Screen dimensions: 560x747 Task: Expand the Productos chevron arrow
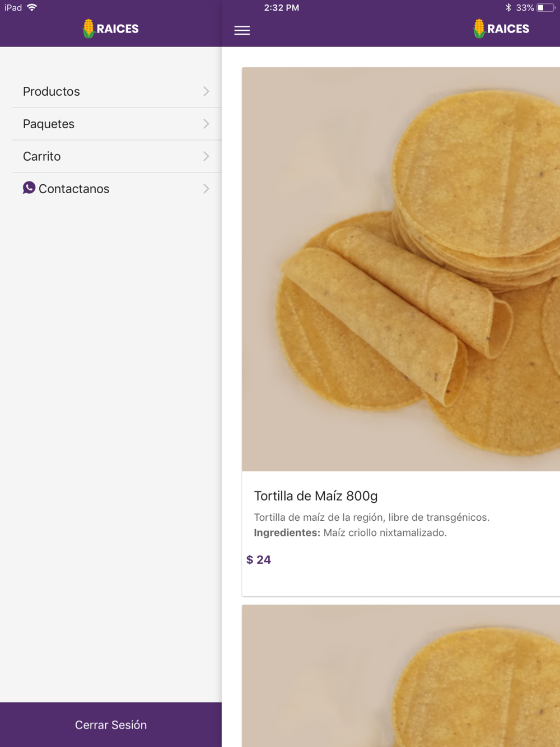[206, 91]
